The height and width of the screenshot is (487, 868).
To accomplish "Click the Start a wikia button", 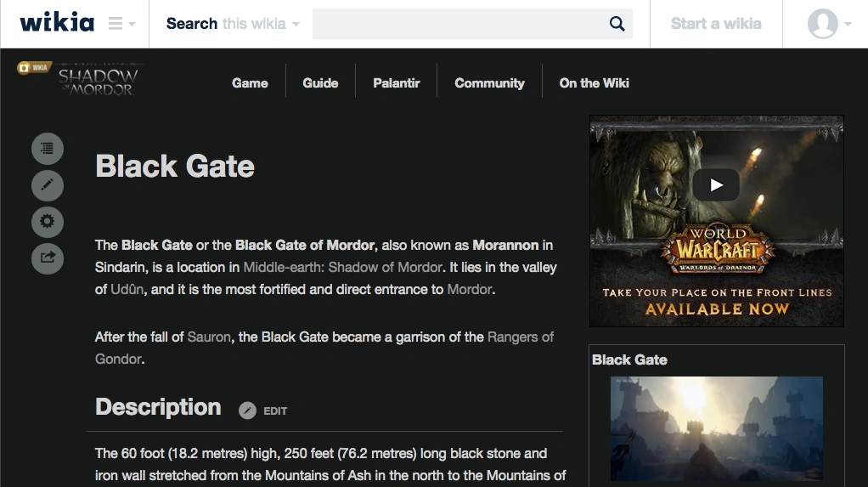I will [716, 24].
